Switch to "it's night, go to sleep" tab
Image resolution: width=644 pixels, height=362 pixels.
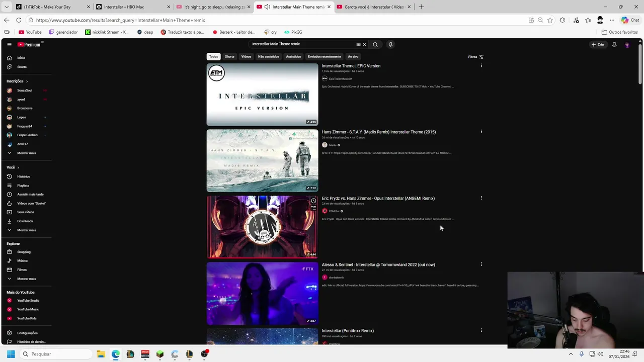213,7
